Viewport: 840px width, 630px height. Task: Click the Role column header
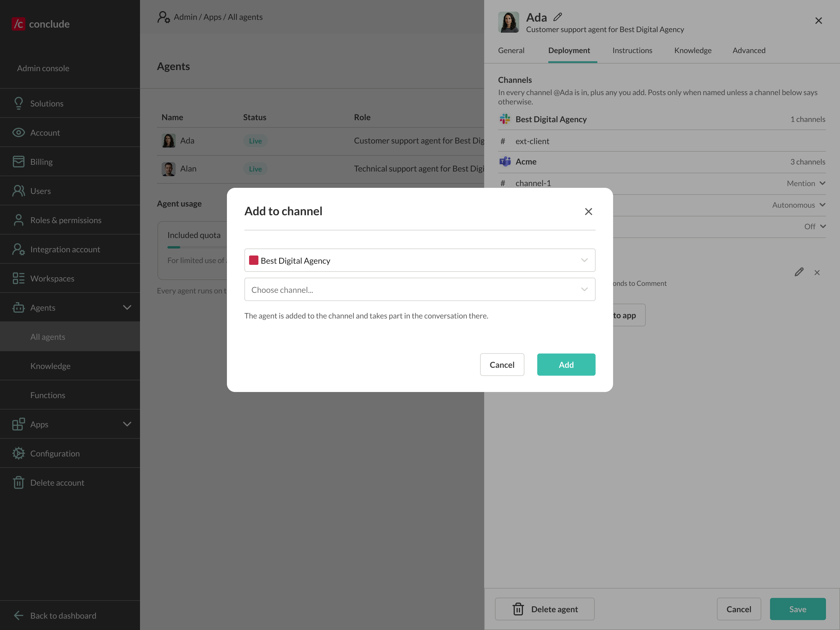pos(362,117)
